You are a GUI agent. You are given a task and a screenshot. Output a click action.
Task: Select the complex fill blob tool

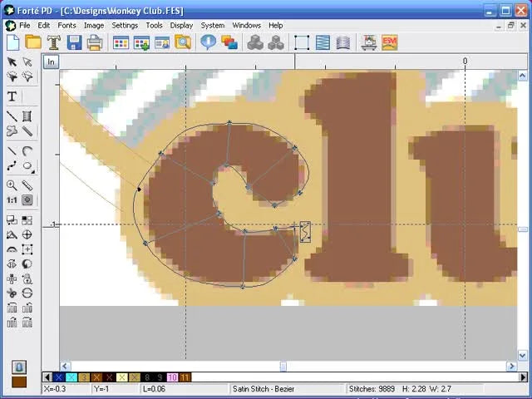coord(12,131)
